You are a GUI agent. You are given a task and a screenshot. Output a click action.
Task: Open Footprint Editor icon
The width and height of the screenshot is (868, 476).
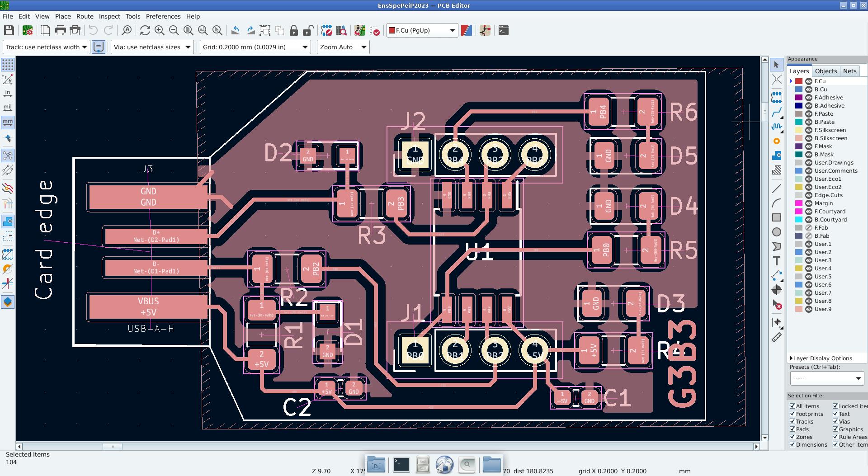coord(326,30)
